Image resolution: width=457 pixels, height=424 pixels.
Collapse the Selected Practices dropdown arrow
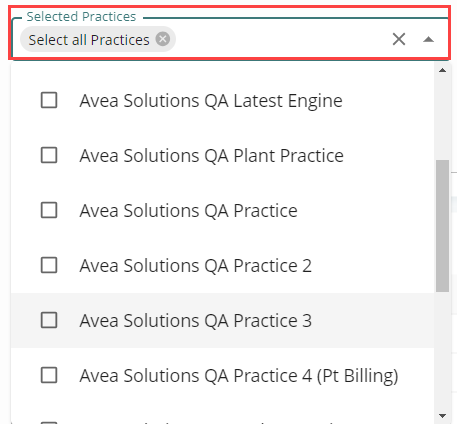click(428, 39)
